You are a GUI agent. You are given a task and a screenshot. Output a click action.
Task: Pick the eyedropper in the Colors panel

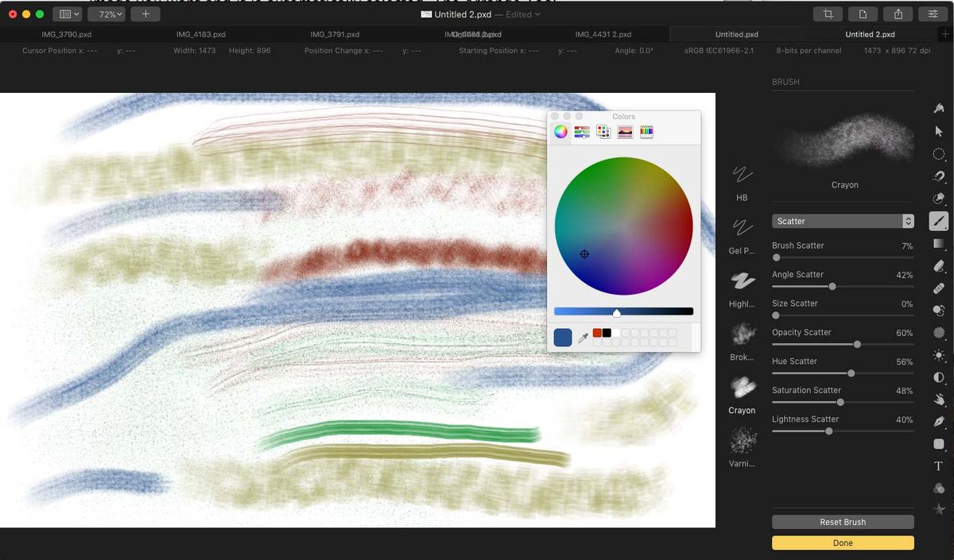click(x=584, y=337)
